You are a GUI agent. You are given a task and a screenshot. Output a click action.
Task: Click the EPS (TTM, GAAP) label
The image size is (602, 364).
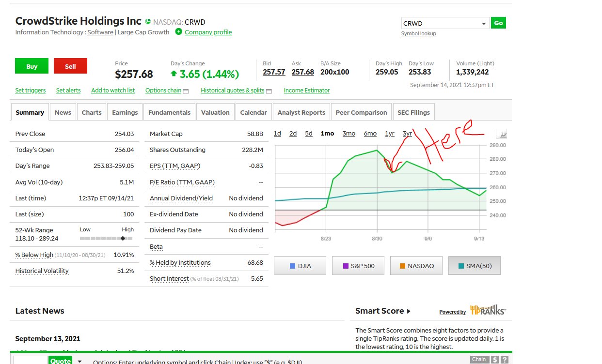(x=175, y=166)
